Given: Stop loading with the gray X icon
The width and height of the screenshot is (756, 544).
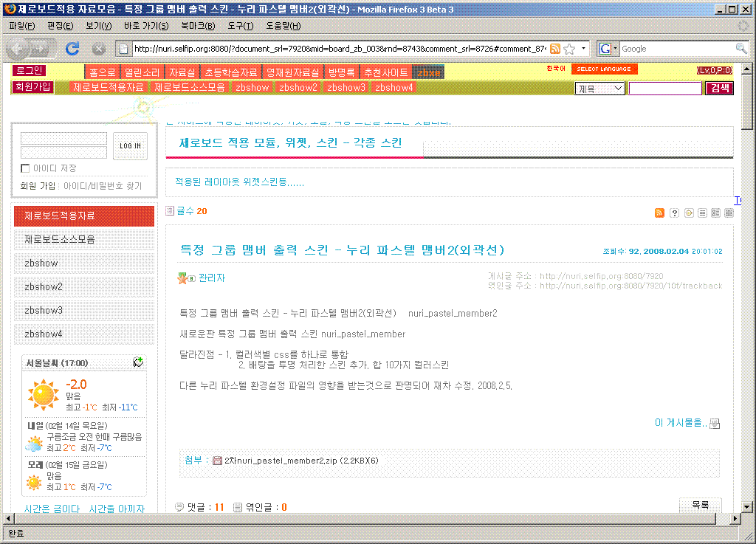Looking at the screenshot, I should point(99,49).
